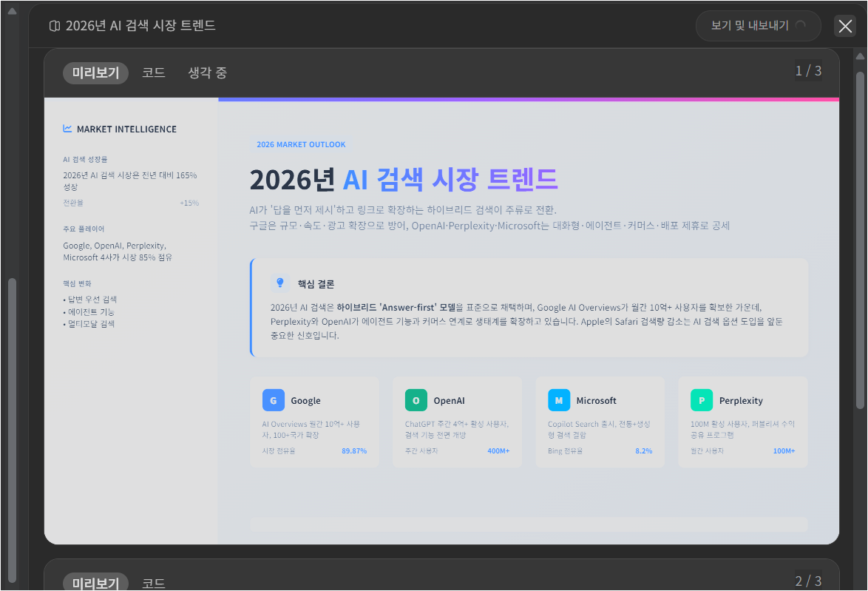868x591 pixels.
Task: Open the 보기 및 내보내기 menu
Action: point(758,25)
